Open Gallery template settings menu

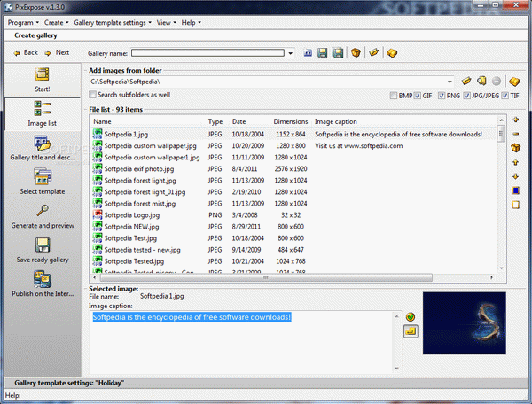coord(113,23)
